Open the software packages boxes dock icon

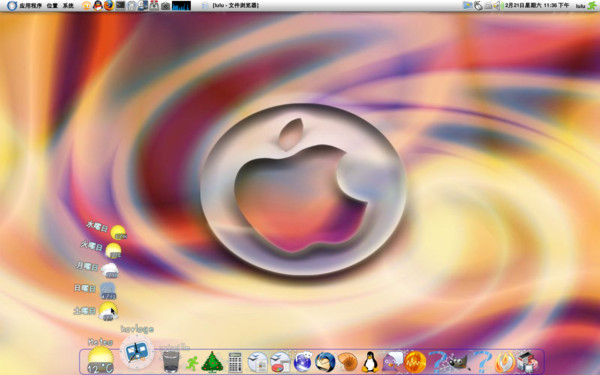[528, 362]
